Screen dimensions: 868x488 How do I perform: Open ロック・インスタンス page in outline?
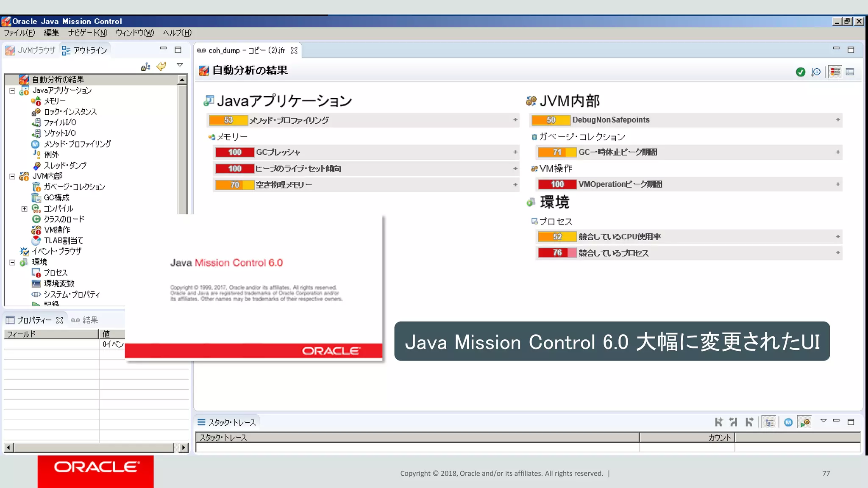[x=70, y=112]
